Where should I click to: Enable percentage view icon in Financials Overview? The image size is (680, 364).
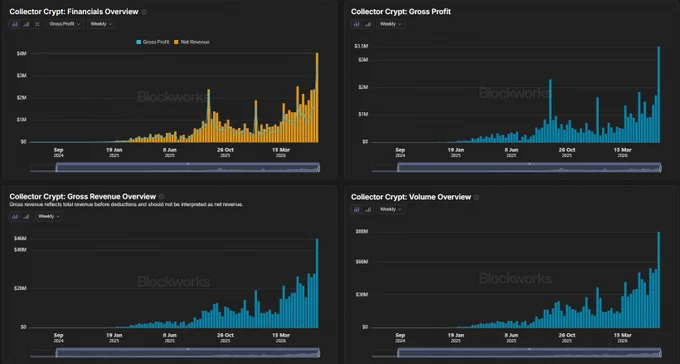(37, 24)
